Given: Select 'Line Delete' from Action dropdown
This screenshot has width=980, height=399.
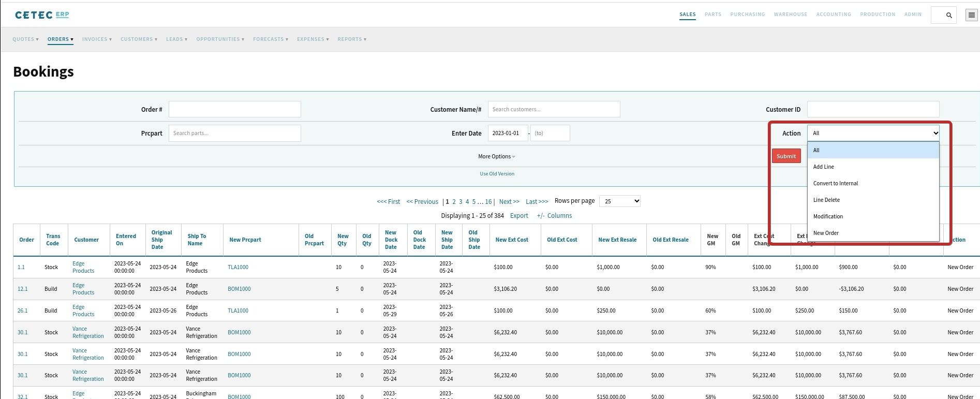Looking at the screenshot, I should pos(826,200).
